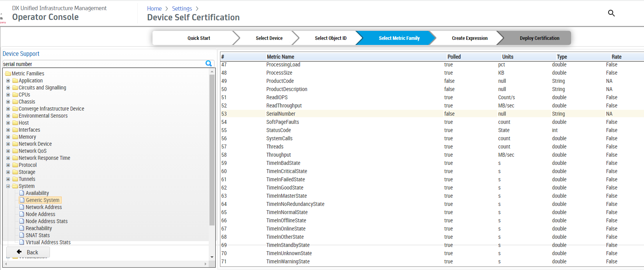This screenshot has width=644, height=270.
Task: Click the tree scrollbar down arrow
Action: click(212, 257)
